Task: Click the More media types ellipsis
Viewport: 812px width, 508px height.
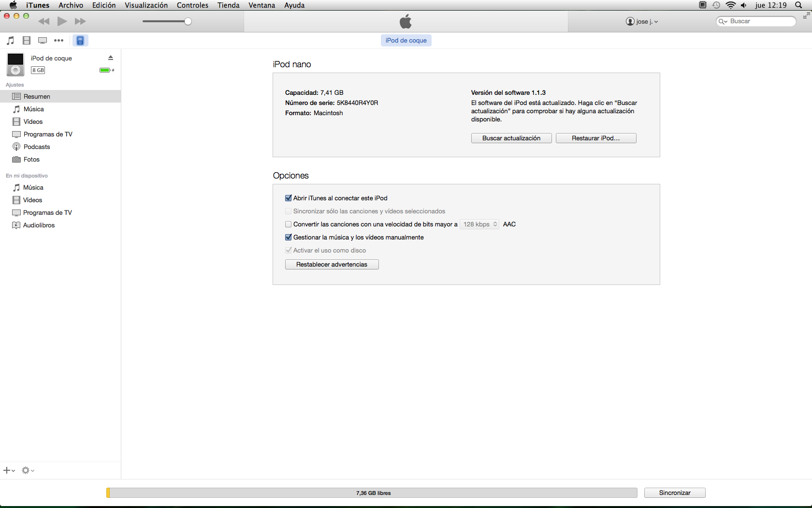Action: tap(59, 41)
